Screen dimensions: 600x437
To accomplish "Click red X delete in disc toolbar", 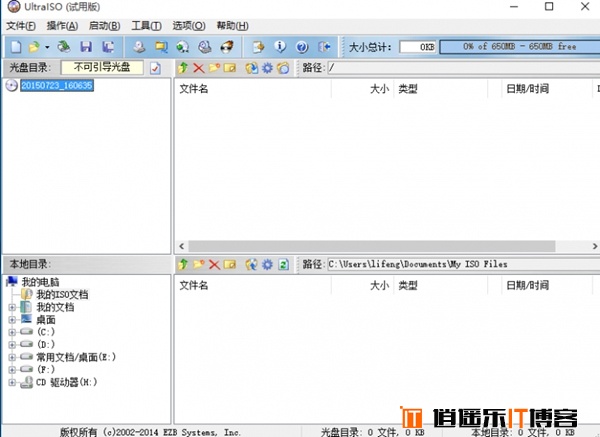I will 199,68.
